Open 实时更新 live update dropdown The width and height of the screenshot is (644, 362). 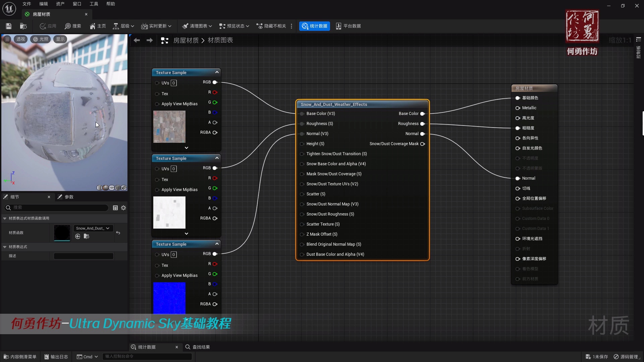click(x=156, y=26)
